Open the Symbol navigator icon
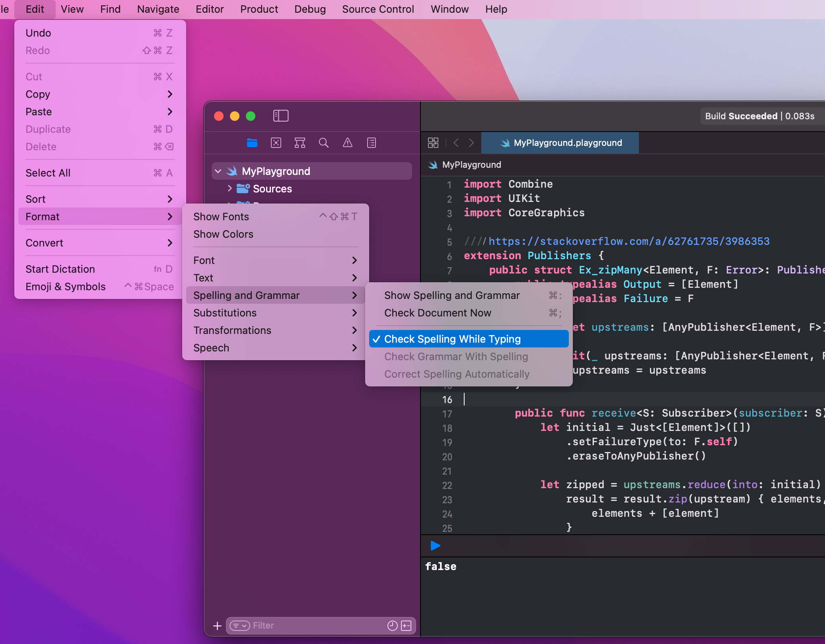 (x=300, y=143)
